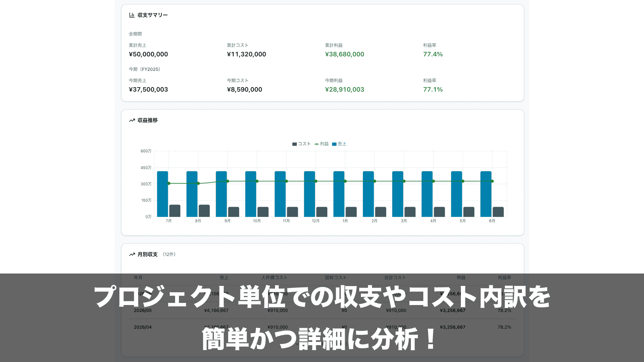The height and width of the screenshot is (362, 644).
Task: Click the 月別収支 section trend icon
Action: (131, 254)
